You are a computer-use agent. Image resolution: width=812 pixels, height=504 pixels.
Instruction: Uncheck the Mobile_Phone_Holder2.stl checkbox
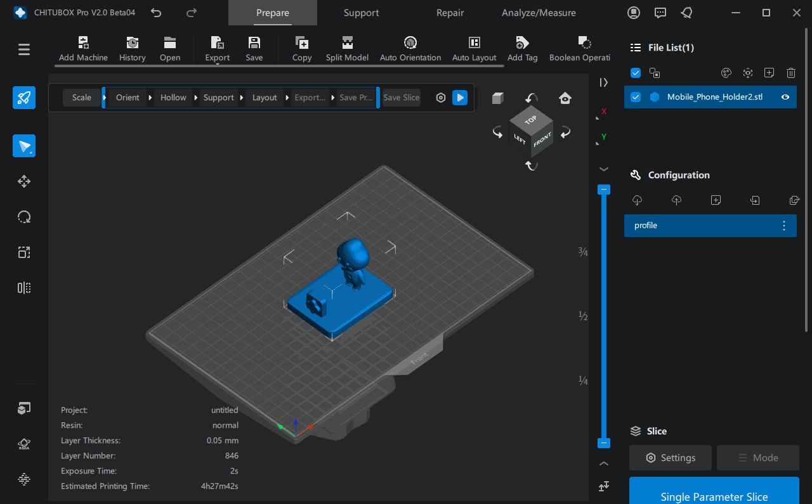click(x=636, y=97)
